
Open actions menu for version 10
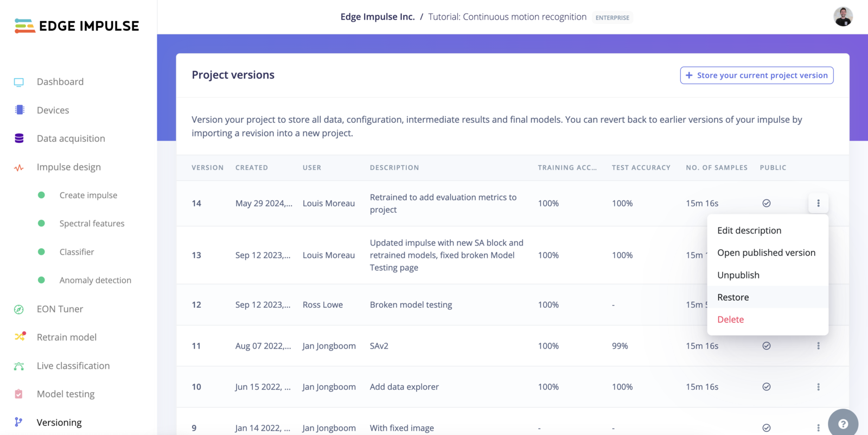pos(818,387)
